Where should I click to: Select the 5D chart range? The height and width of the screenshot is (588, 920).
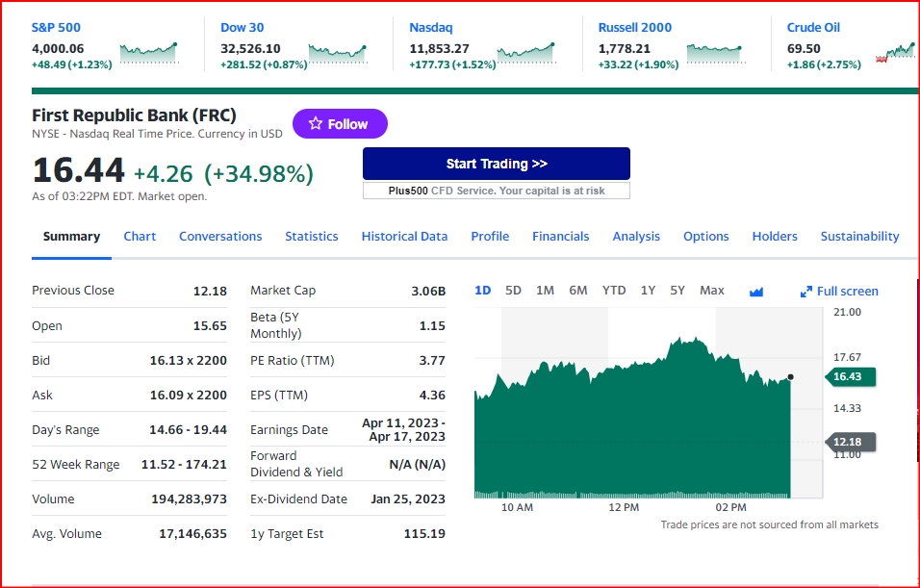point(513,291)
